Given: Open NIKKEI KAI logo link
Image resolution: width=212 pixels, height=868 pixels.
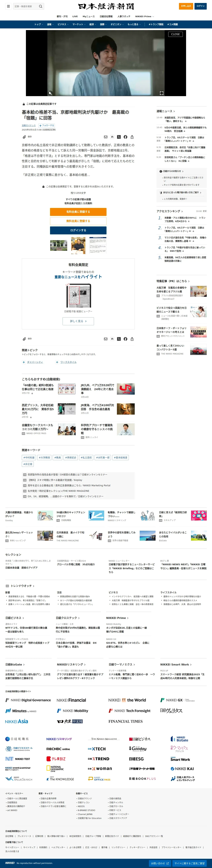Looking at the screenshot, I should coord(182,769).
